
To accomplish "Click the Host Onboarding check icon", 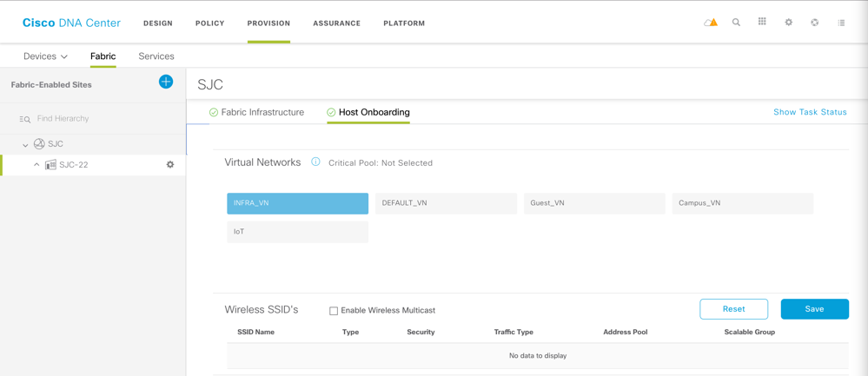I will (331, 112).
